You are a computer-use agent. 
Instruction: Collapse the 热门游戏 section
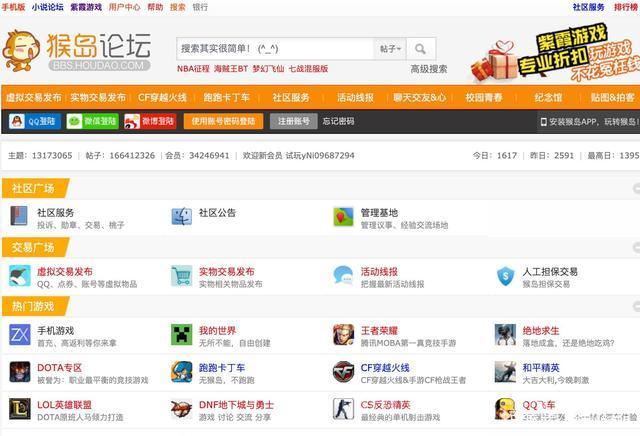(x=636, y=307)
